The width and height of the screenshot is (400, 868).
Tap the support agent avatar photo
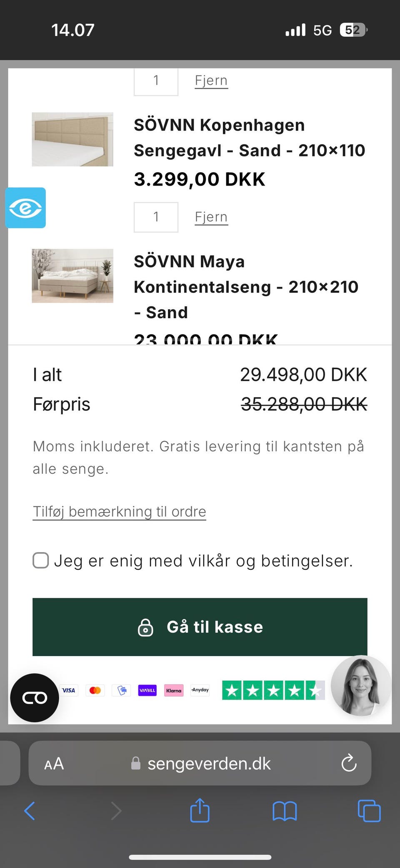coord(361,685)
